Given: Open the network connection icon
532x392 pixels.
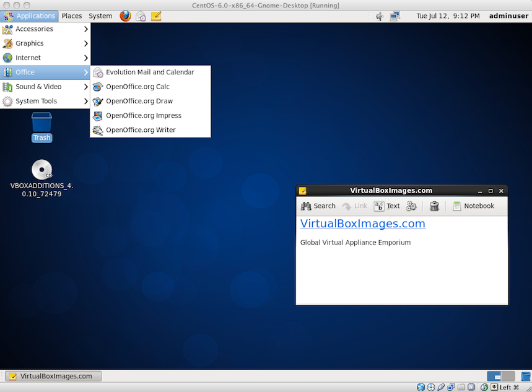Looking at the screenshot, I should [395, 16].
